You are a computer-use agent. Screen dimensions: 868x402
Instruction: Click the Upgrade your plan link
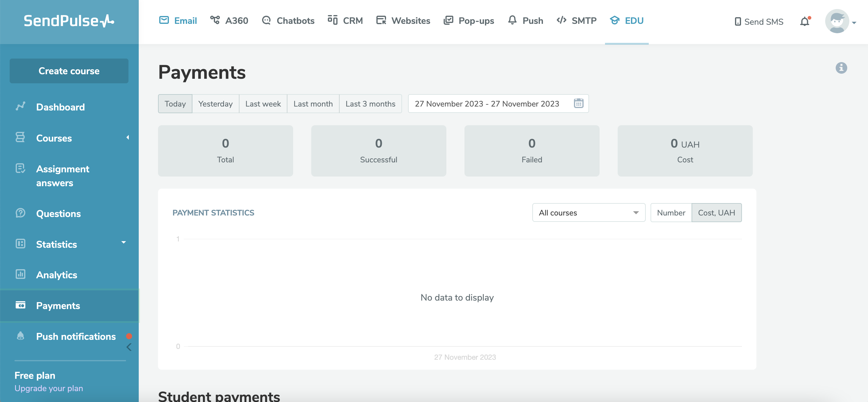(49, 388)
